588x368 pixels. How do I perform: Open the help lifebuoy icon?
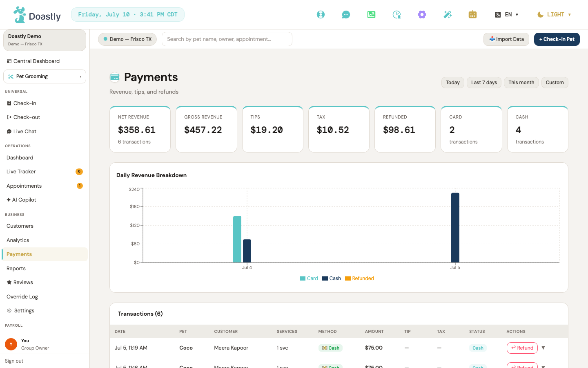click(321, 15)
